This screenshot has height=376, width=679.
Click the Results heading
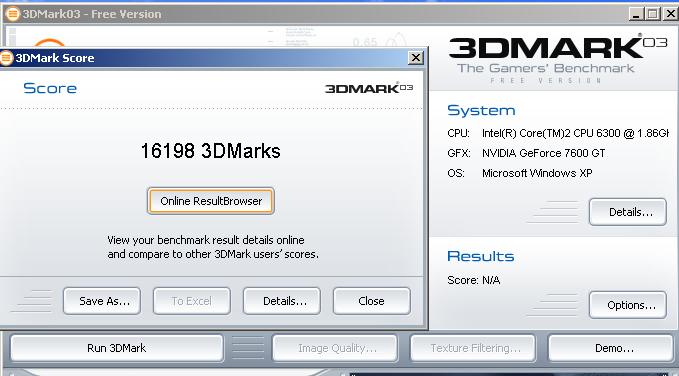pyautogui.click(x=481, y=256)
